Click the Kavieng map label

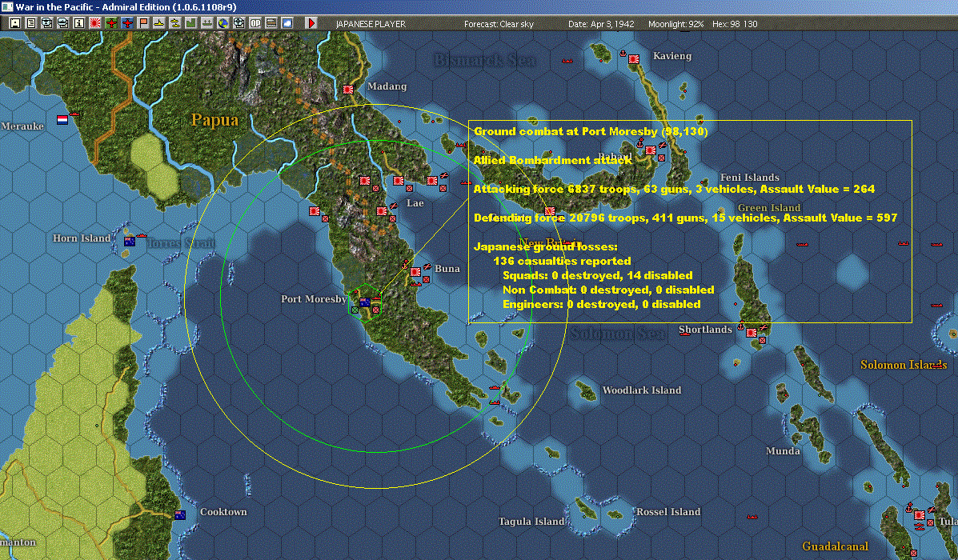point(672,55)
